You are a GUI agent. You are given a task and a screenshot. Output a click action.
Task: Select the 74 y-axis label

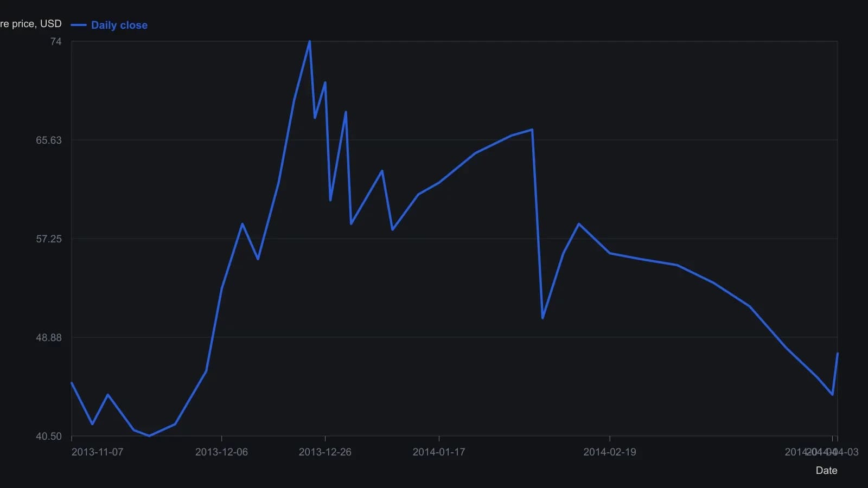56,42
